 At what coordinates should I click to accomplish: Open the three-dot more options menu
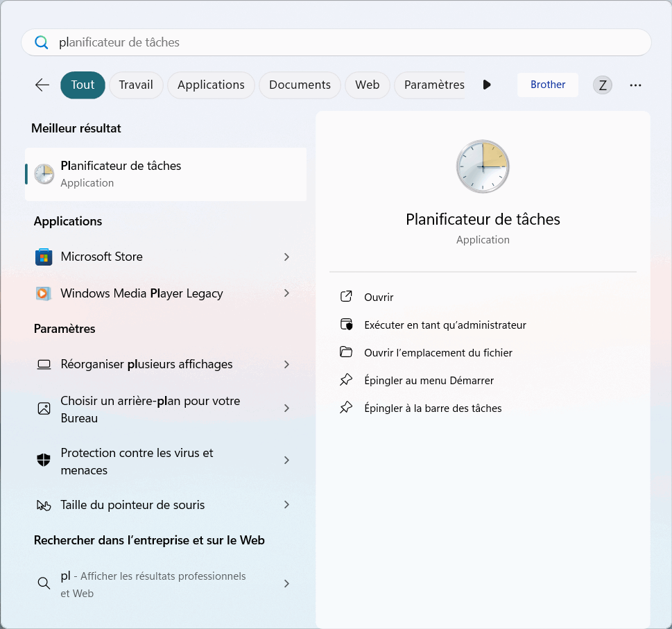(x=635, y=85)
